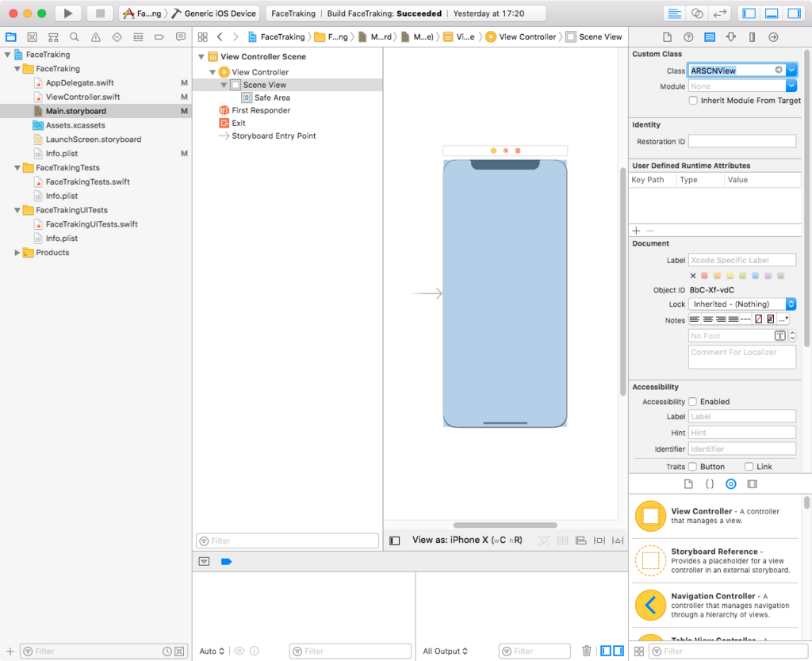Viewport: 812px width, 661px height.
Task: Stop the running build
Action: [x=100, y=13]
